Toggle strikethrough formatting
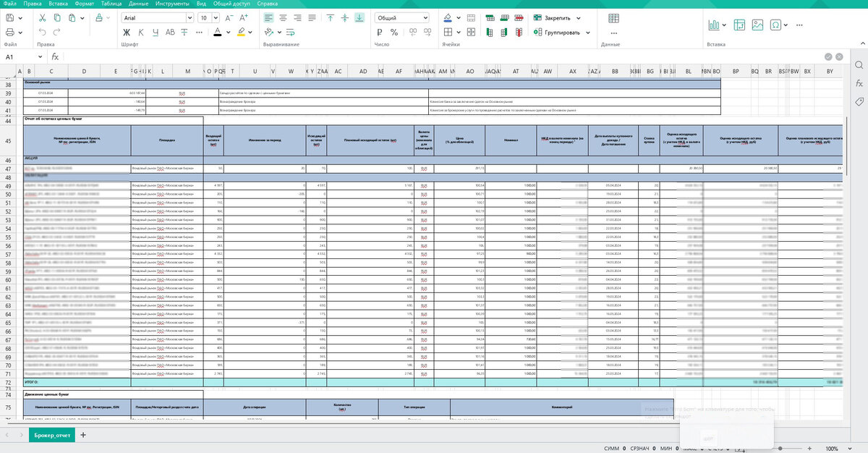This screenshot has height=453, width=868. (x=185, y=32)
